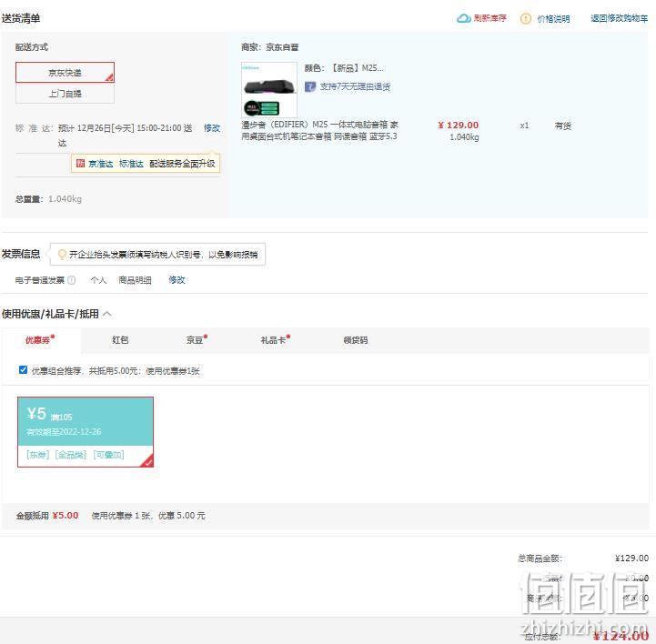Click the 商家：京东自营 label

(270, 47)
